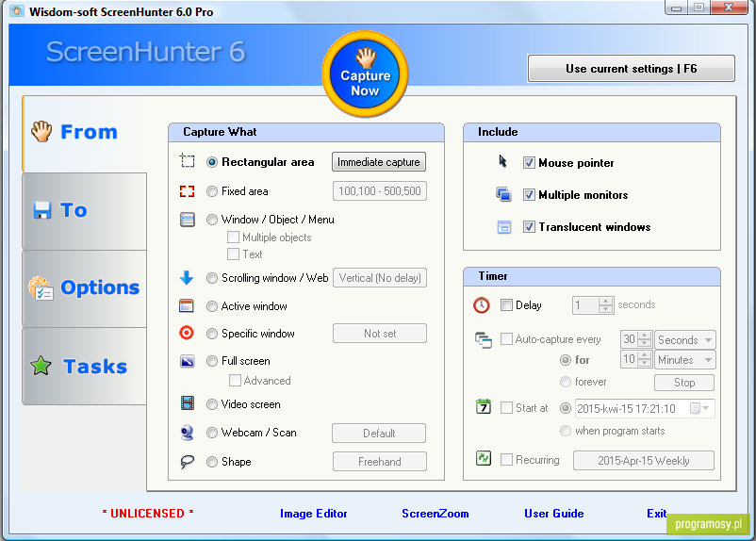This screenshot has height=541, width=756.
Task: Click the Options tab checklist icon
Action: [41, 287]
